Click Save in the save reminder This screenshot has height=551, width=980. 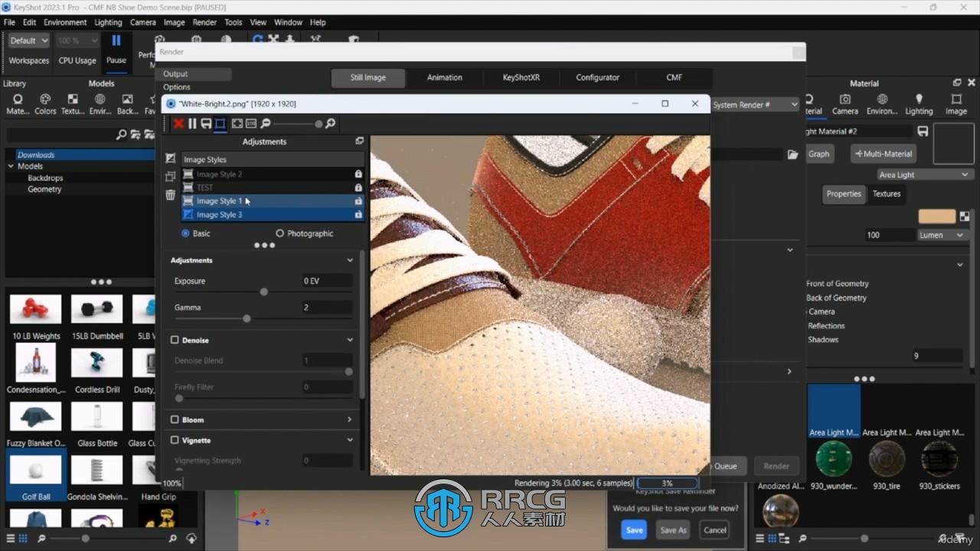click(x=634, y=530)
